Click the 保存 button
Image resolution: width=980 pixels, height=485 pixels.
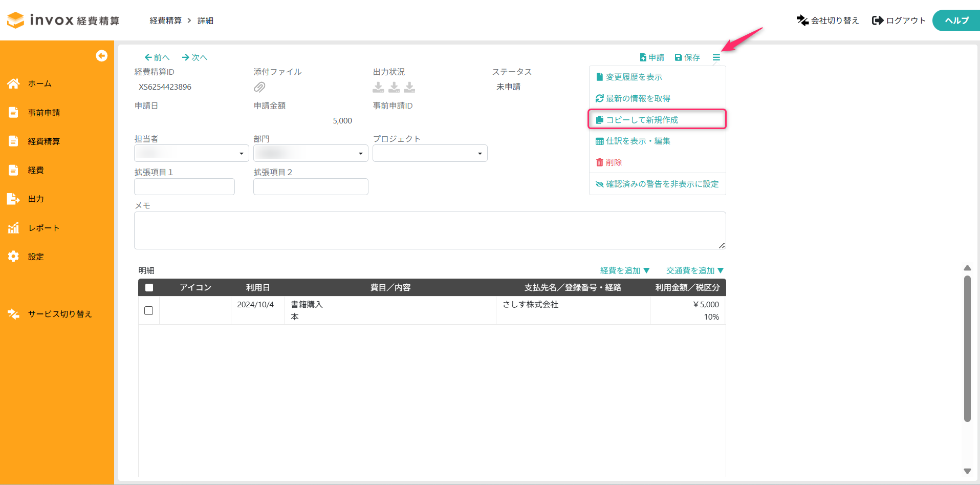coord(687,57)
